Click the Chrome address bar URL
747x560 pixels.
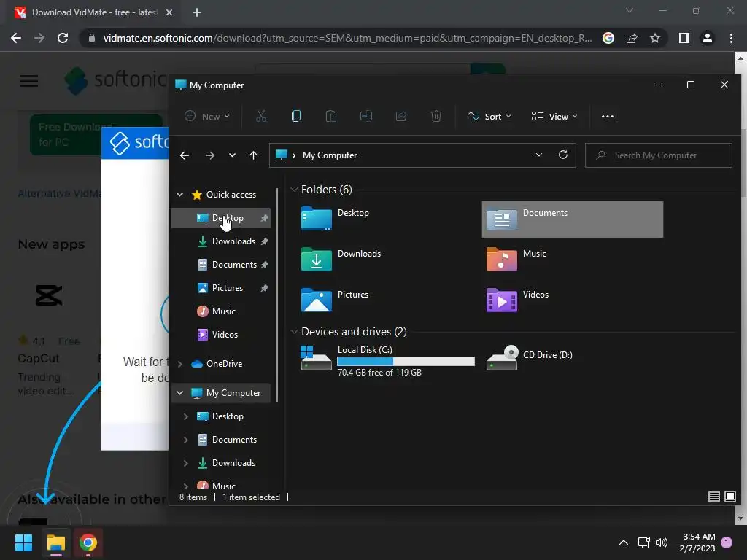pyautogui.click(x=347, y=38)
